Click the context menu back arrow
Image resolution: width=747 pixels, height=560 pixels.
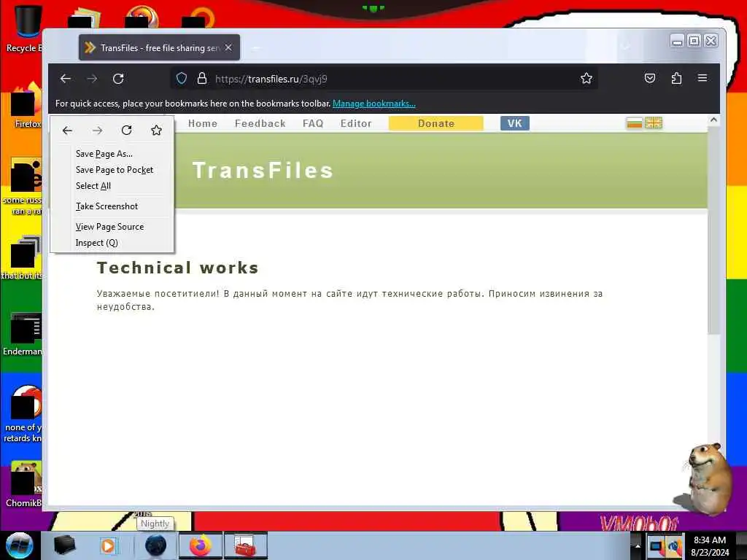tap(67, 131)
